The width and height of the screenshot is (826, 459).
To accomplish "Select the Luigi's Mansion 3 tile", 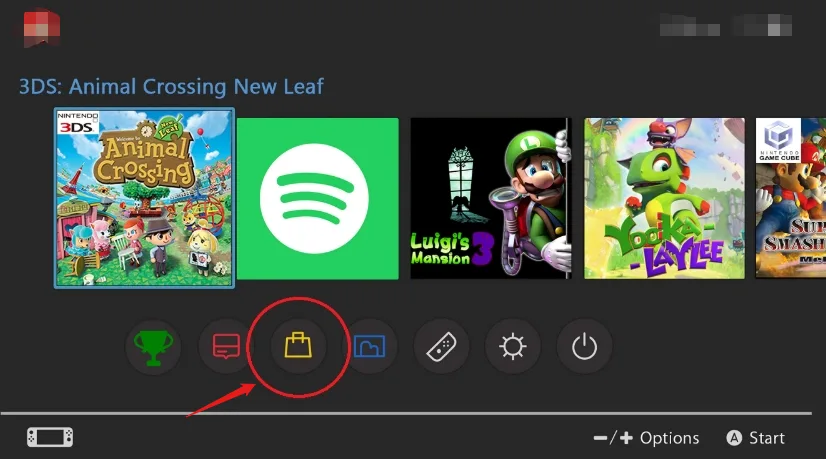I will (491, 199).
